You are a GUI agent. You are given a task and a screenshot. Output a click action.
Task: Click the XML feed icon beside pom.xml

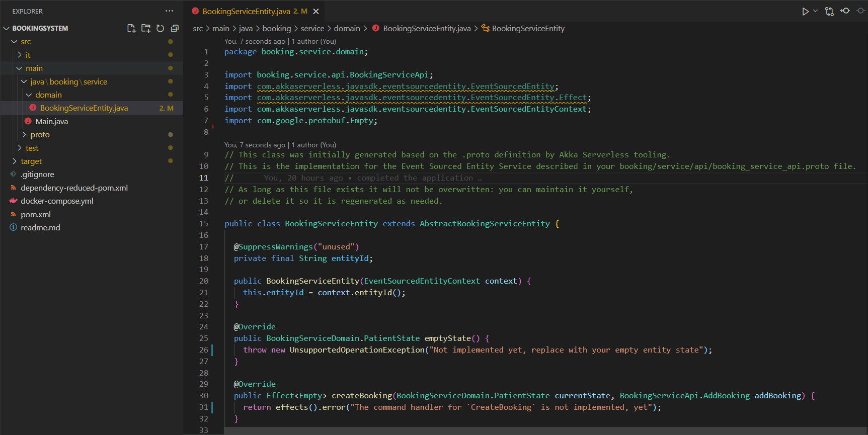click(x=14, y=214)
